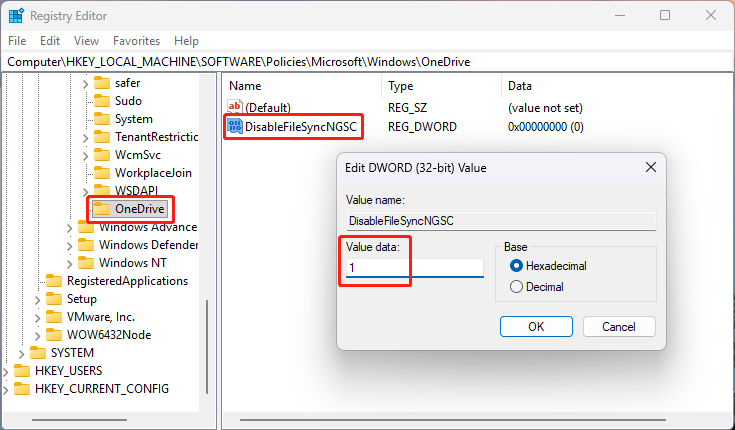Open the Help menu
Viewport: 735px width, 430px height.
click(186, 41)
